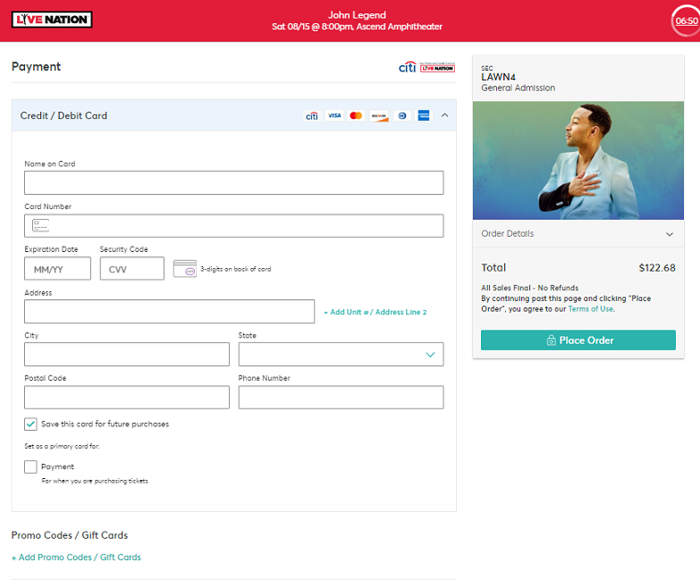Viewport: 700px width, 588px height.
Task: Click the John Legend event image
Action: pos(578,161)
